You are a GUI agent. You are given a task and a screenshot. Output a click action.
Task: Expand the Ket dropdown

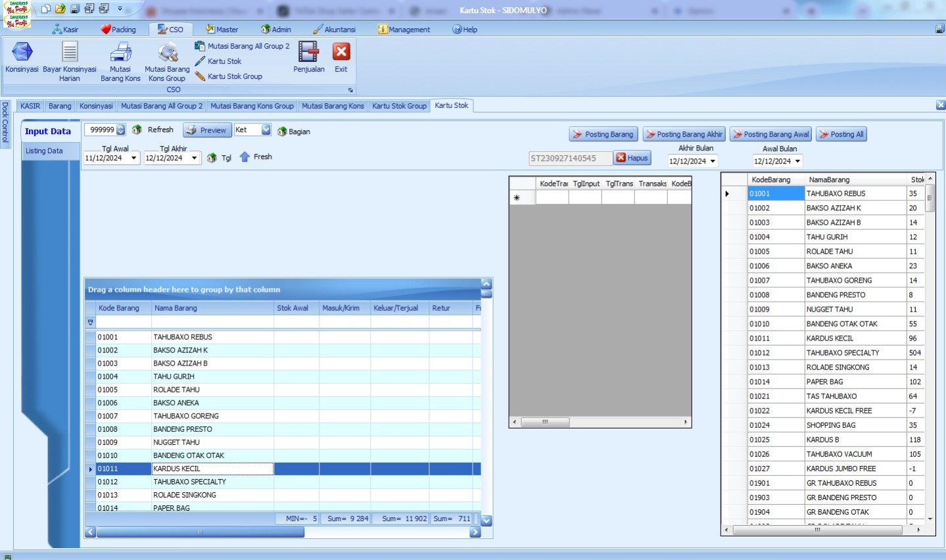[x=266, y=130]
